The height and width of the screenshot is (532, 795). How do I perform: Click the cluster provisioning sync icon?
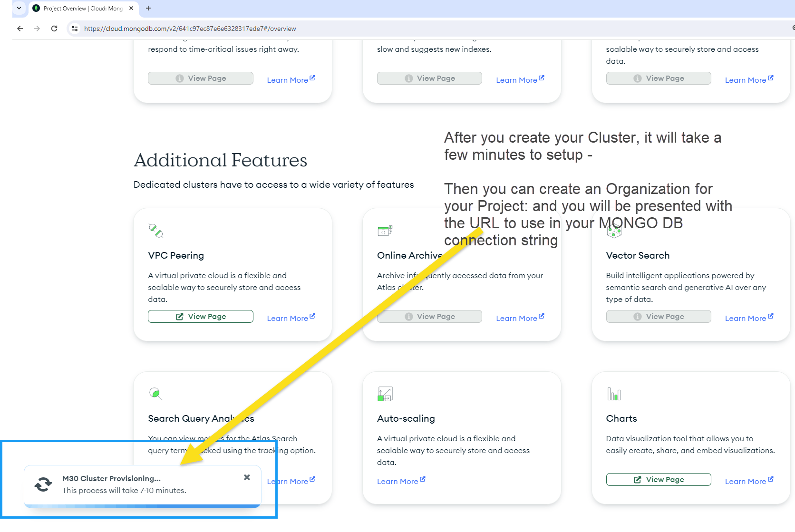43,484
